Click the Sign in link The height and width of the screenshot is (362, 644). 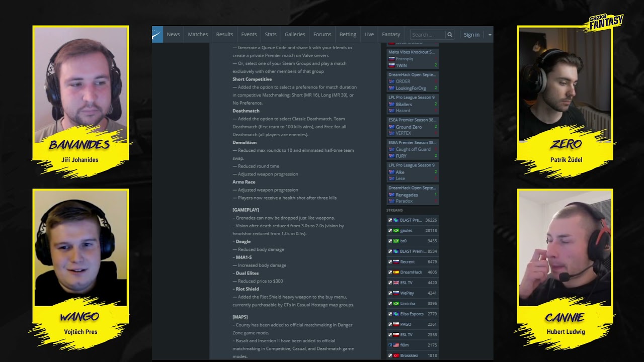pyautogui.click(x=471, y=35)
